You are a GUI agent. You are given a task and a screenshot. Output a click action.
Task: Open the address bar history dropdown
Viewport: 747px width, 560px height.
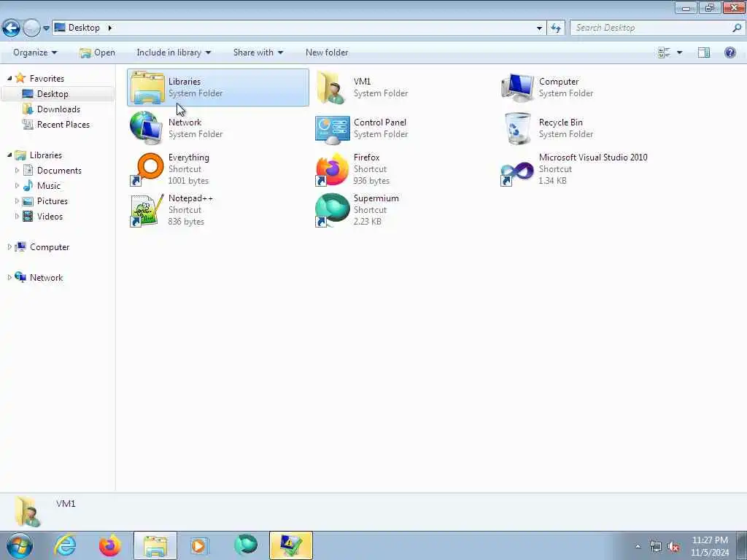(539, 28)
